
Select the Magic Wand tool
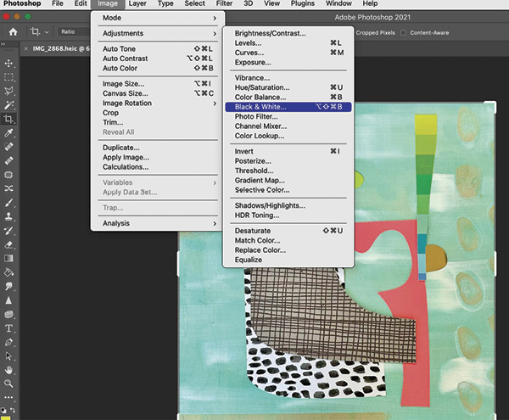tap(8, 105)
